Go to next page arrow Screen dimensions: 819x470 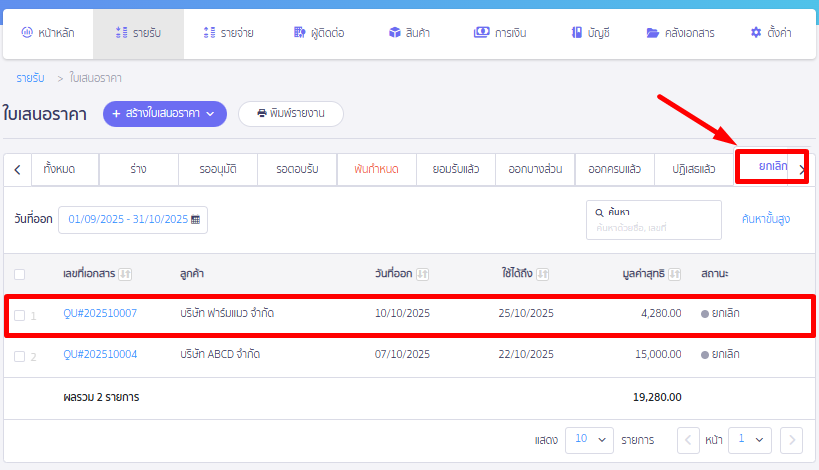[x=791, y=439]
